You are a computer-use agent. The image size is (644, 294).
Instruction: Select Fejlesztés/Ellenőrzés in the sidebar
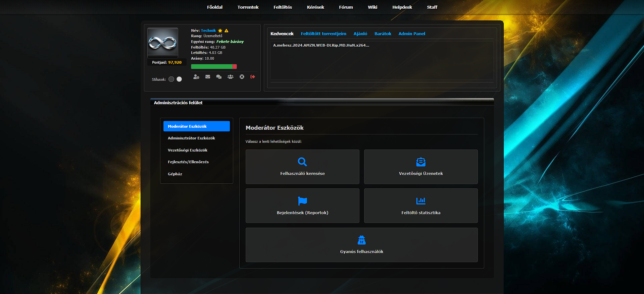coord(197,162)
